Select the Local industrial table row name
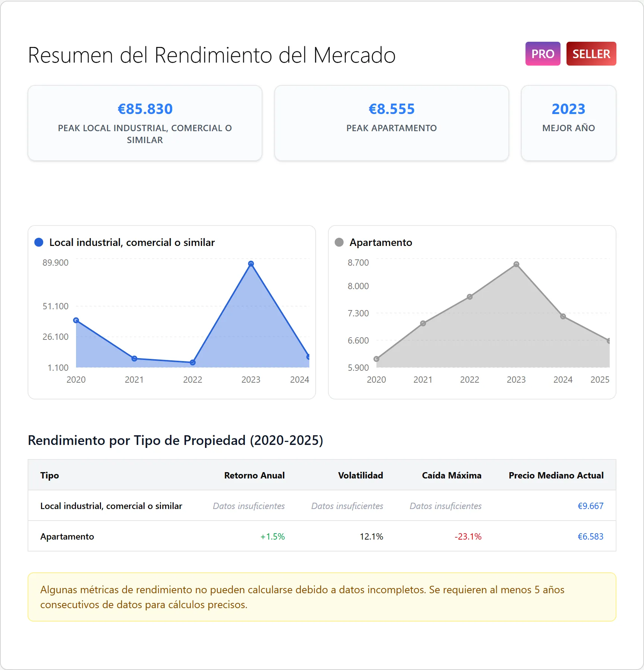 [x=111, y=506]
